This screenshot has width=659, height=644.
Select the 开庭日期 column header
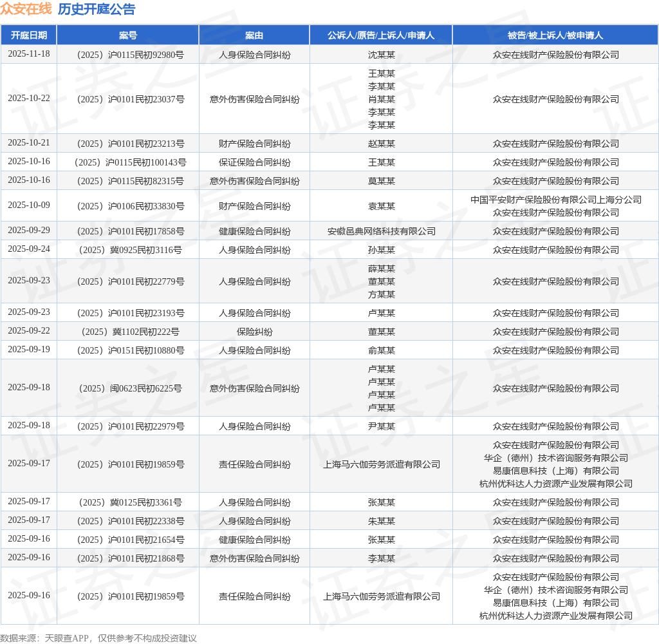[x=28, y=35]
